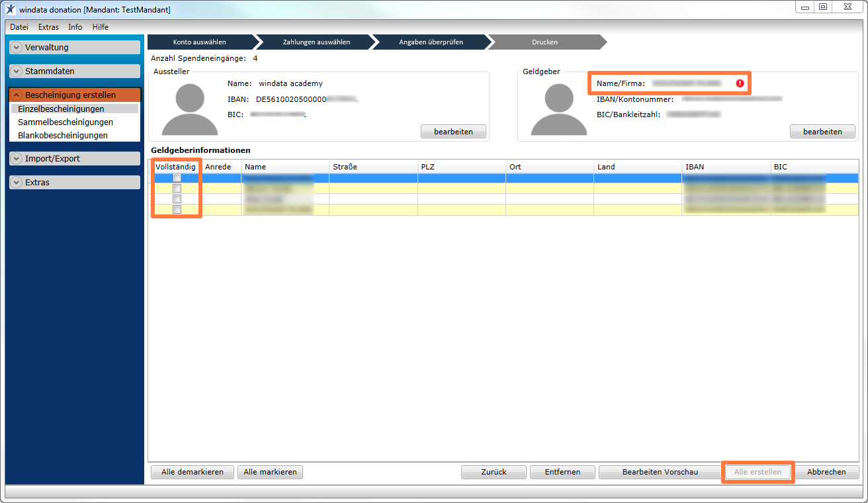This screenshot has height=503, width=868.
Task: Expand the Extras sidebar section chevron
Action: coord(17,183)
